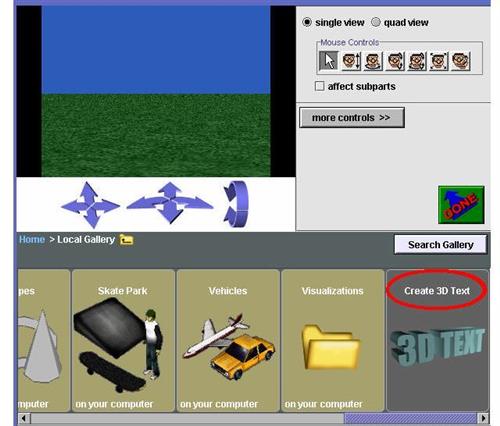Go to the Home gallery link
Image resolution: width=500 pixels, height=426 pixels.
point(32,239)
